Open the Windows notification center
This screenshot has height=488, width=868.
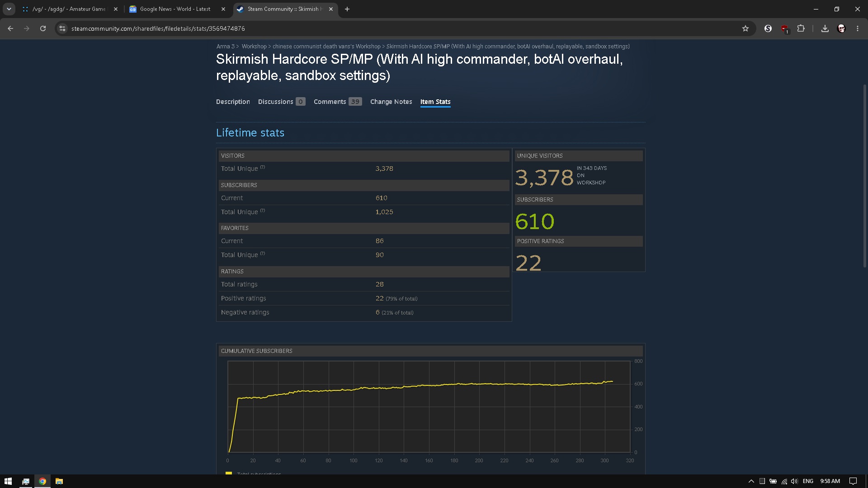853,481
